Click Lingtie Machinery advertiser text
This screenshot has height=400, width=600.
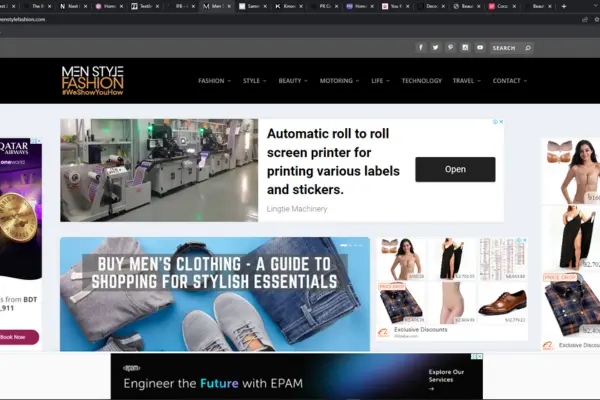pos(297,209)
